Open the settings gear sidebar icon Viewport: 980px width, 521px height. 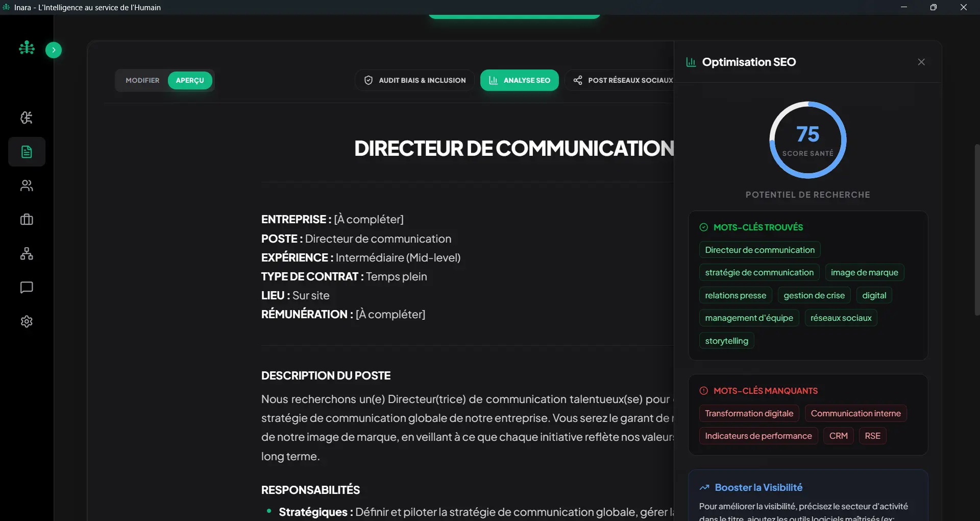(27, 321)
